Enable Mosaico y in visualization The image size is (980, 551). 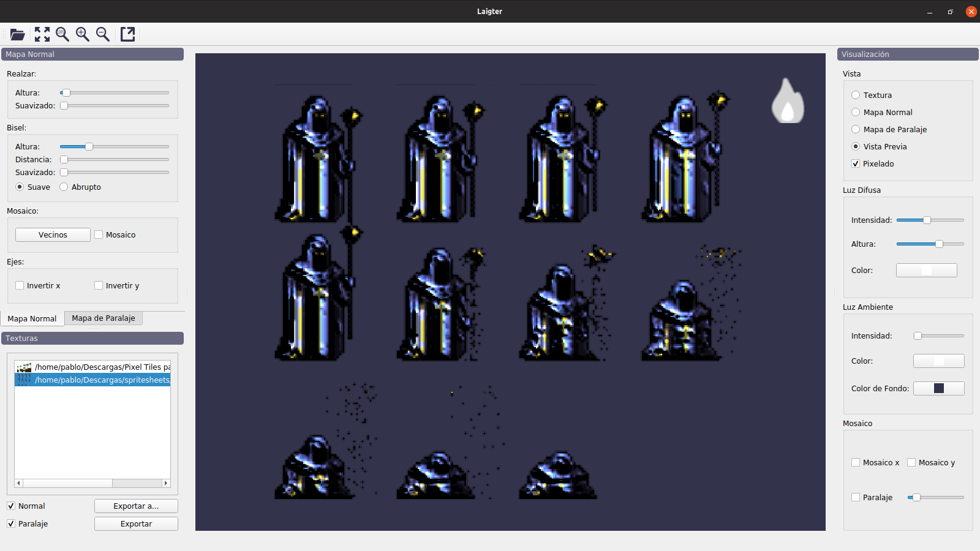click(931, 463)
